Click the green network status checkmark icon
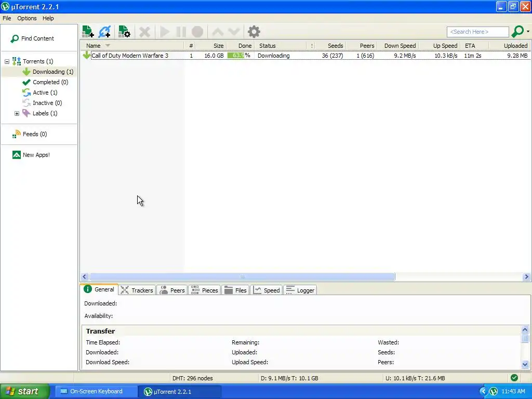Image resolution: width=532 pixels, height=399 pixels. 514,378
